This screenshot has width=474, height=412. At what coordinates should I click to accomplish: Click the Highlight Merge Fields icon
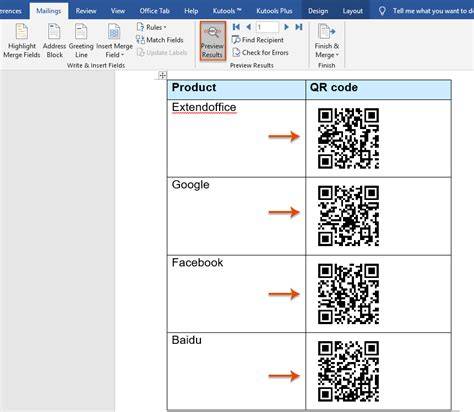pos(22,32)
